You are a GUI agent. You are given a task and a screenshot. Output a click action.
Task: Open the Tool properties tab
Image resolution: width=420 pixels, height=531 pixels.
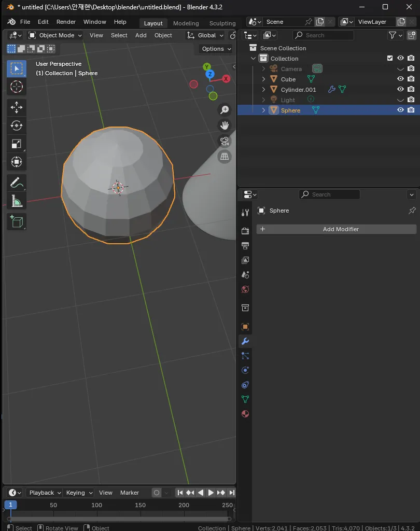[x=245, y=212]
